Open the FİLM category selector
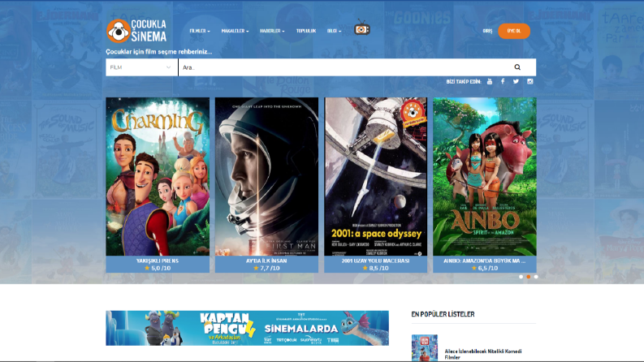 click(141, 67)
